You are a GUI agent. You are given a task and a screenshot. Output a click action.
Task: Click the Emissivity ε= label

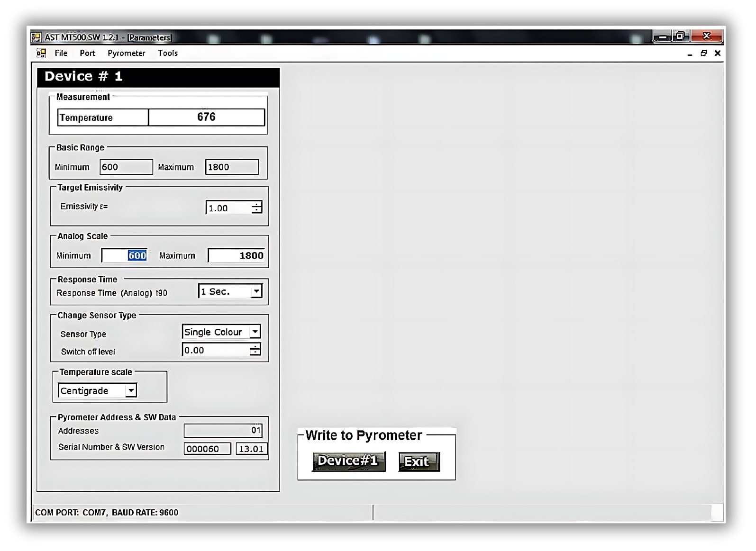tap(84, 207)
